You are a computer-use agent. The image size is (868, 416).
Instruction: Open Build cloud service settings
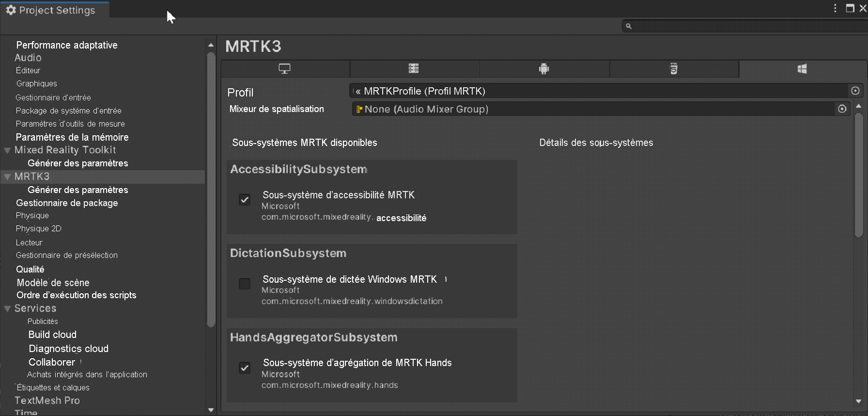click(52, 335)
